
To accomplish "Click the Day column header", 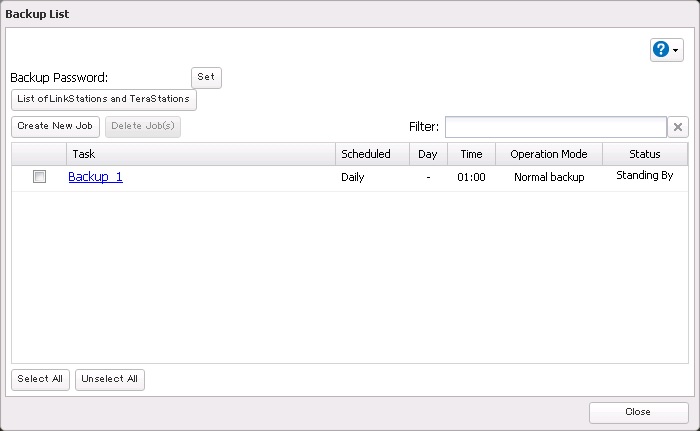I will pyautogui.click(x=427, y=154).
